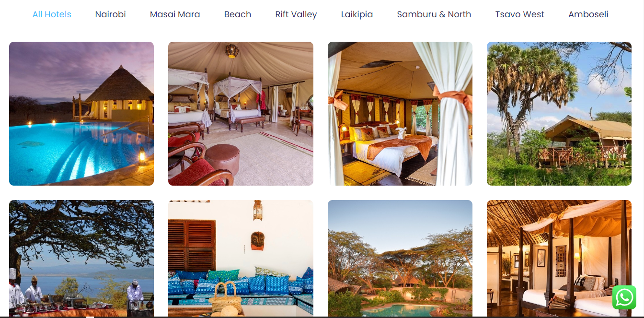
Task: Select the All Hotels tab
Action: click(52, 14)
